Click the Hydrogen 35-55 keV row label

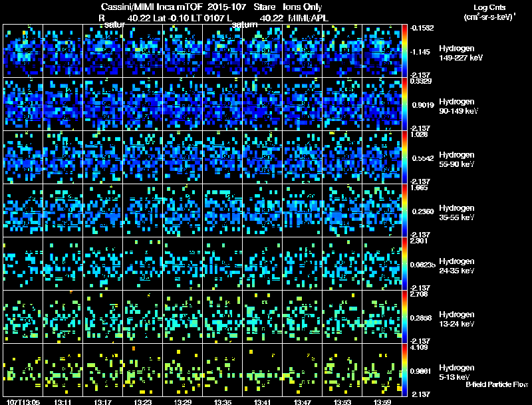tap(456, 213)
